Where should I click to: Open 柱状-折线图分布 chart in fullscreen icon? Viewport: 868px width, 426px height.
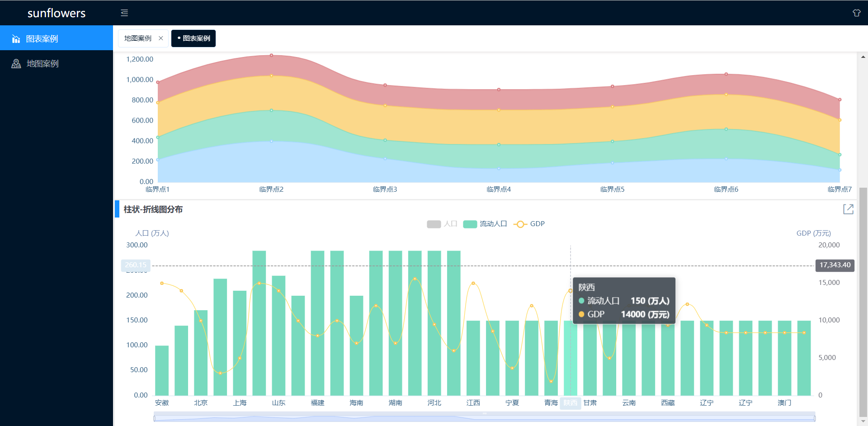coord(848,209)
